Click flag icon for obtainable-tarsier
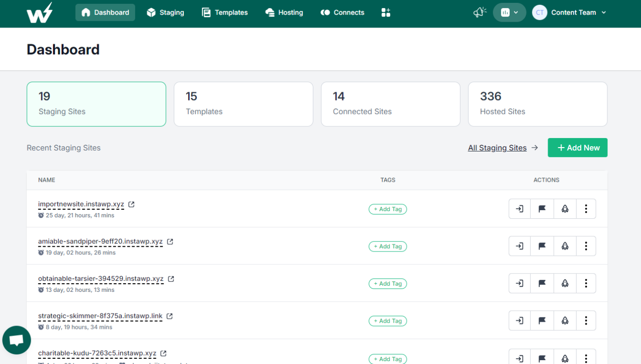641x364 pixels. coord(542,283)
